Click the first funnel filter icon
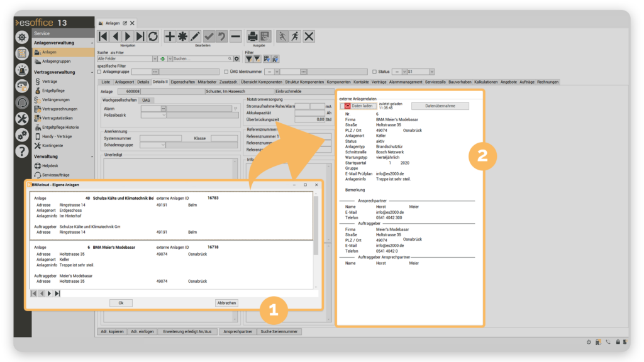Screen dimensions: 644x362 [x=249, y=59]
